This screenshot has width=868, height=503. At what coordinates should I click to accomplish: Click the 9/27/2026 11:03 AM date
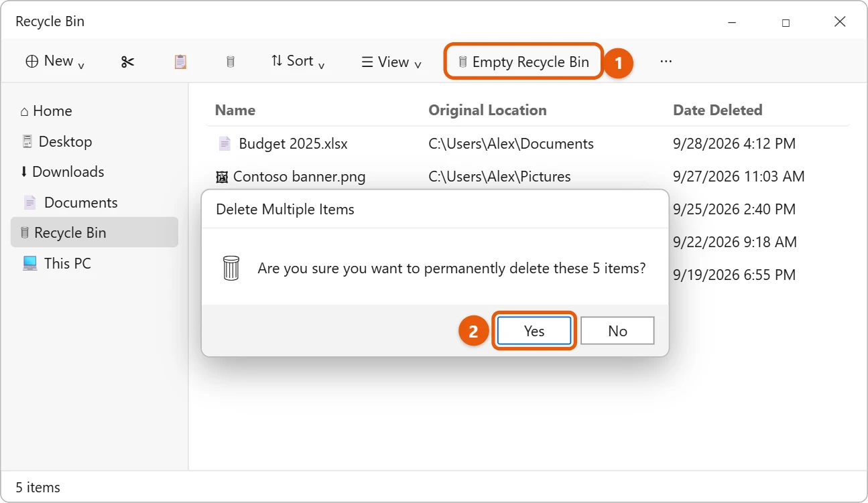coord(739,177)
